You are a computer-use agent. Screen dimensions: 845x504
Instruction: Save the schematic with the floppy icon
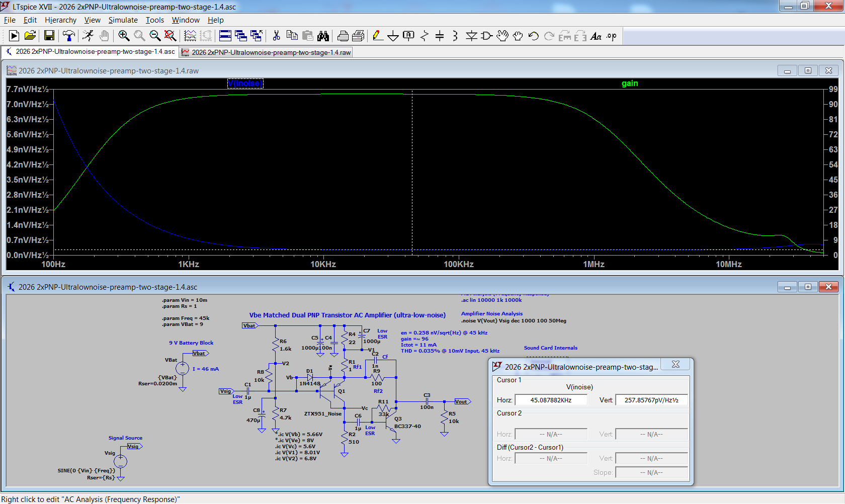49,36
